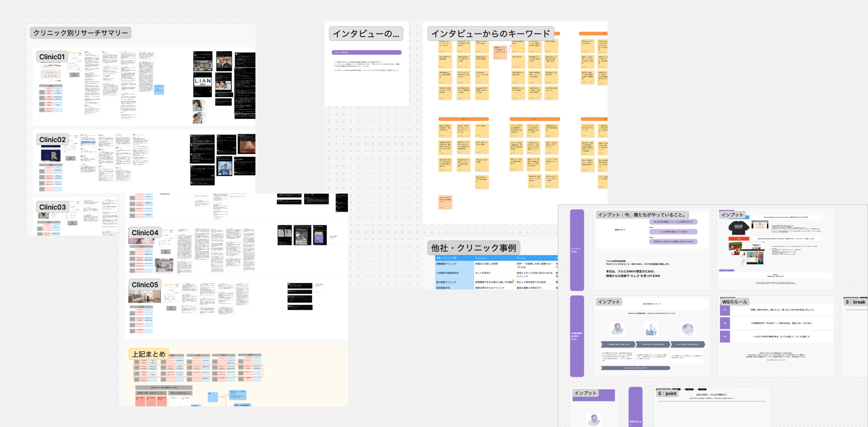Click the クリニック別リサーチサマリー section title
868x427 pixels.
(x=80, y=33)
